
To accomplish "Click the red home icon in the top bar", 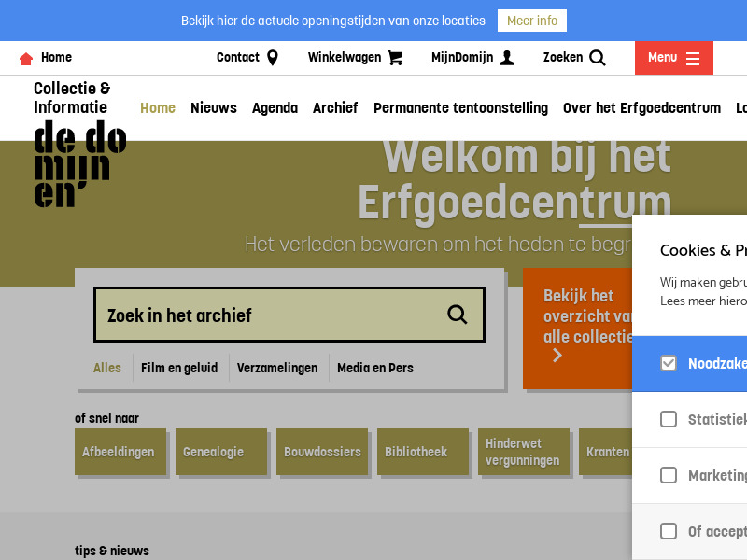I will click(26, 57).
